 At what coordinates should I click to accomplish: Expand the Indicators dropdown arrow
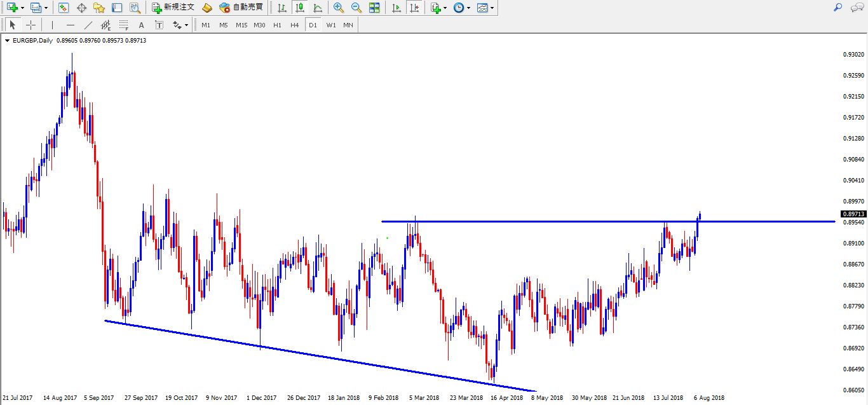445,8
